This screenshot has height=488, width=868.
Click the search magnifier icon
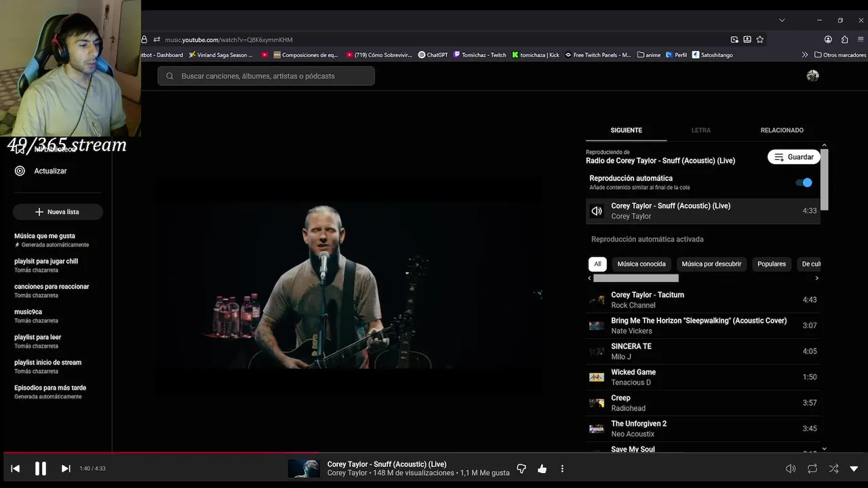[170, 76]
